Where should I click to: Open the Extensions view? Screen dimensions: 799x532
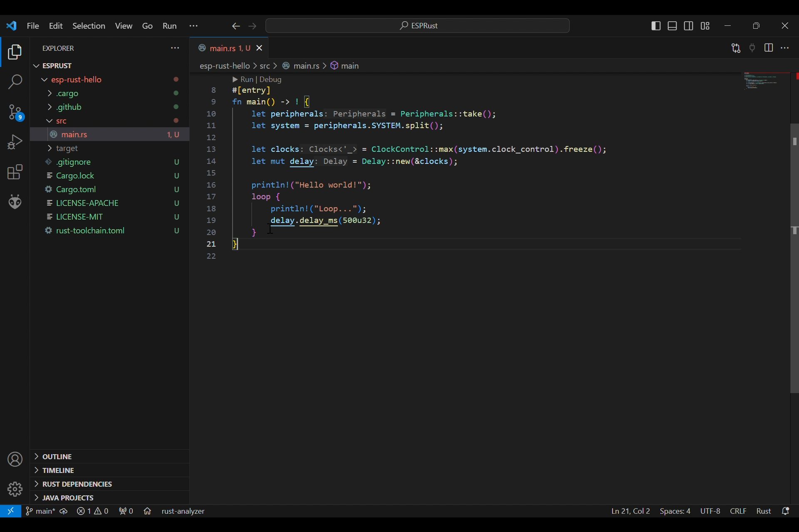tap(15, 172)
